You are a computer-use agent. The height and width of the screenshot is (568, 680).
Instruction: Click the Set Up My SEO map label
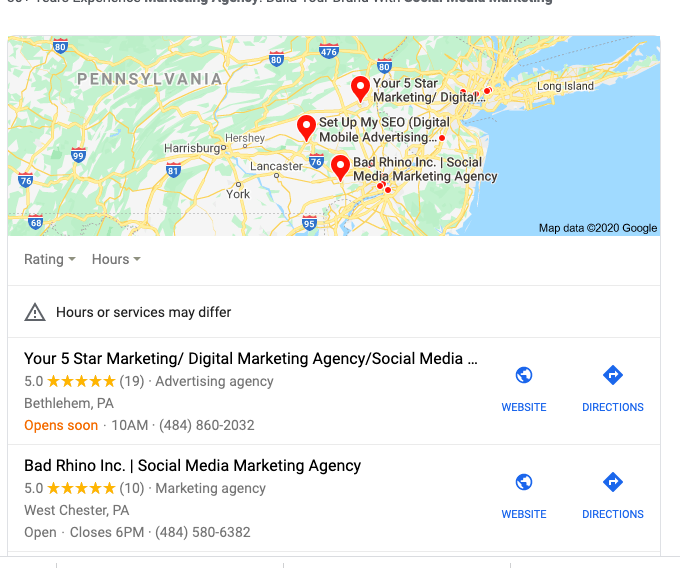pyautogui.click(x=384, y=130)
